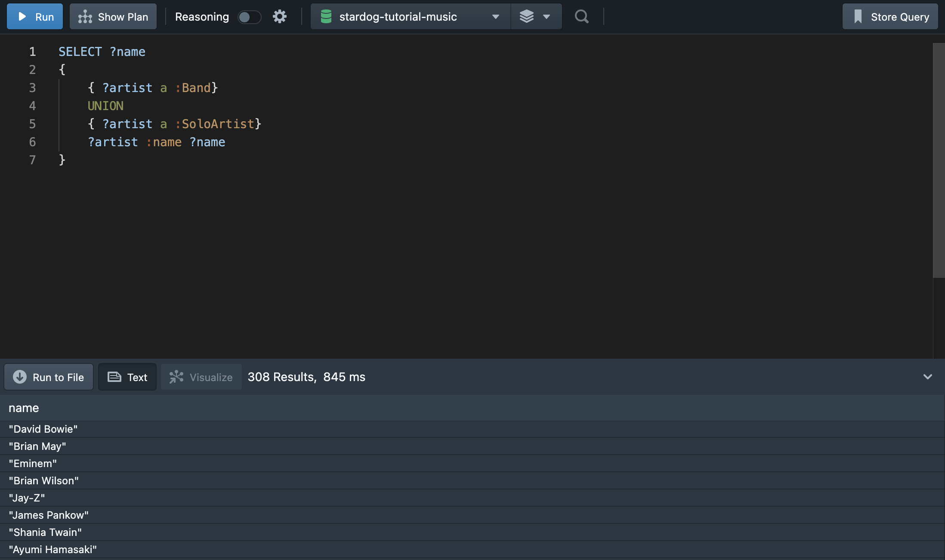Run the SPARQL query

[35, 17]
